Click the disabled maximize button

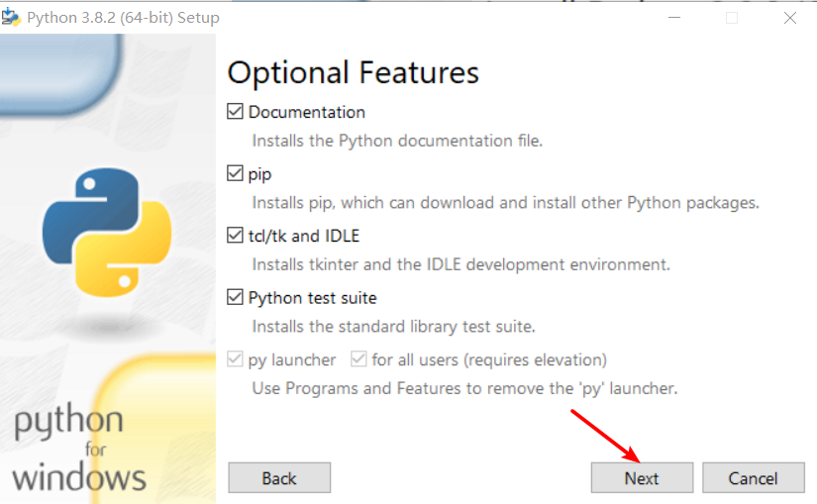pos(732,18)
